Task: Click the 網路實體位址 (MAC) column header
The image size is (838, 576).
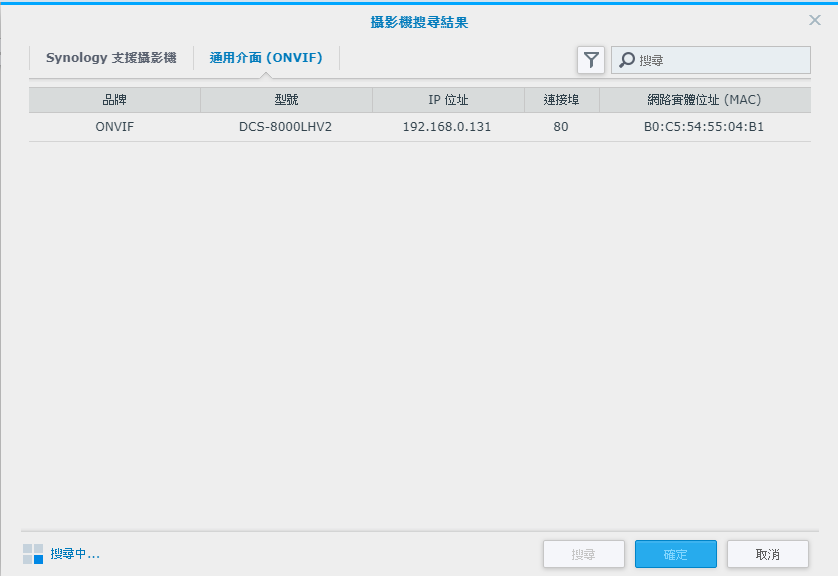Action: (x=704, y=100)
